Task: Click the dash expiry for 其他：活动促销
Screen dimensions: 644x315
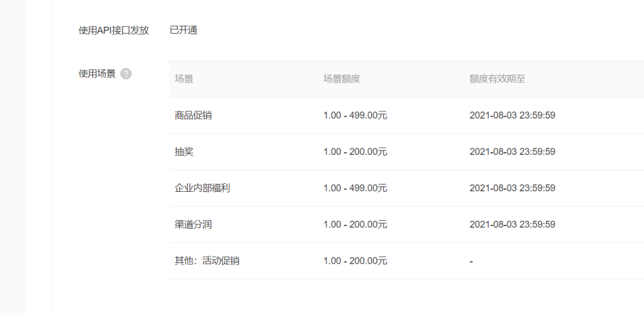Action: 471,262
